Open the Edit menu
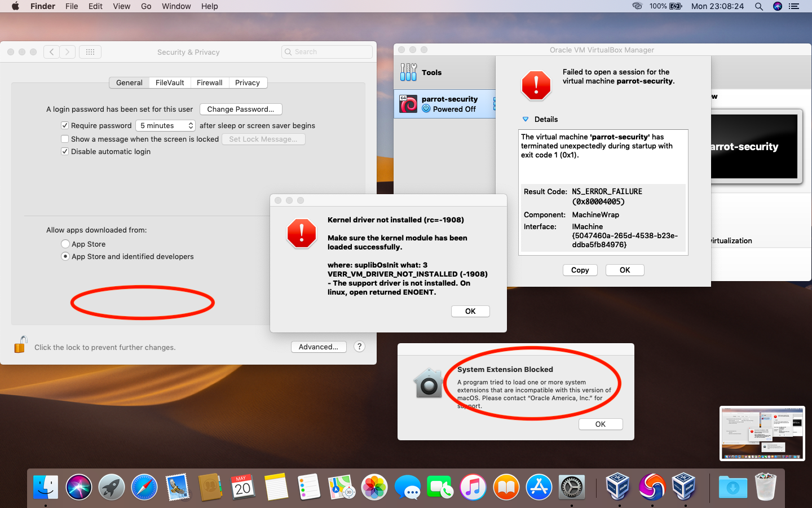Screen dimensions: 812x508 [x=95, y=6]
